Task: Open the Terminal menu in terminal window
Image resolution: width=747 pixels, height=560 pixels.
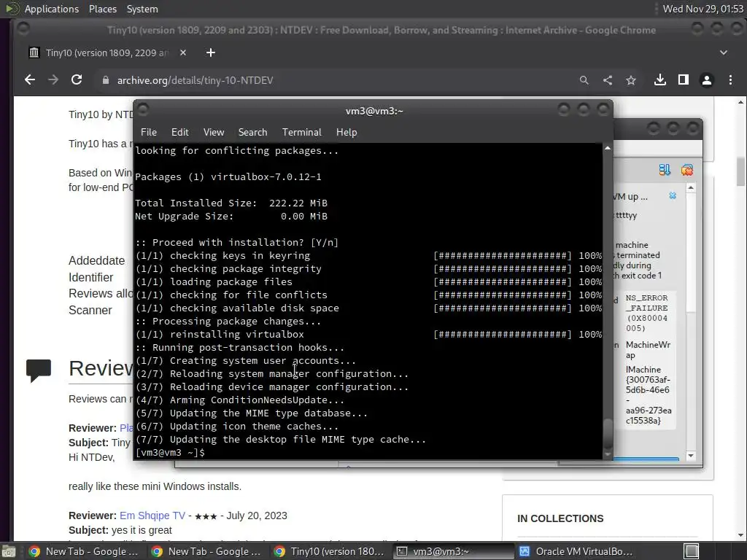Action: coord(301,132)
